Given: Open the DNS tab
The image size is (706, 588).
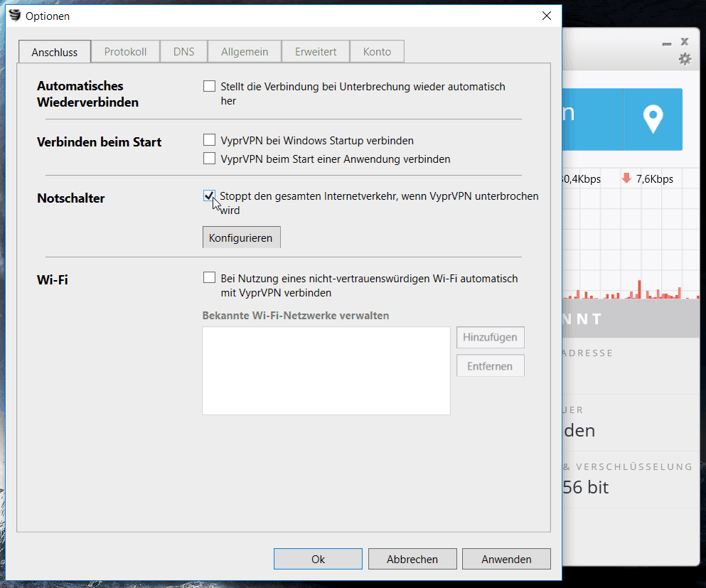Looking at the screenshot, I should [x=183, y=51].
